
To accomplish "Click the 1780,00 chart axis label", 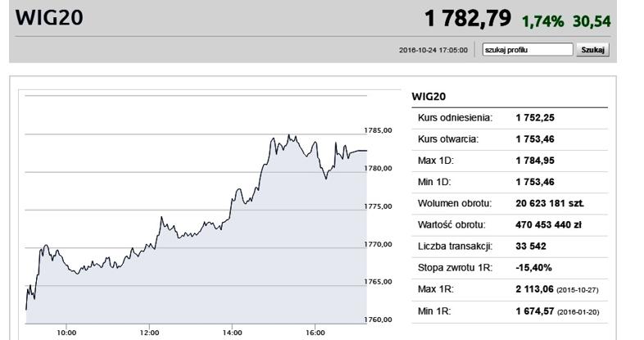I will [378, 168].
